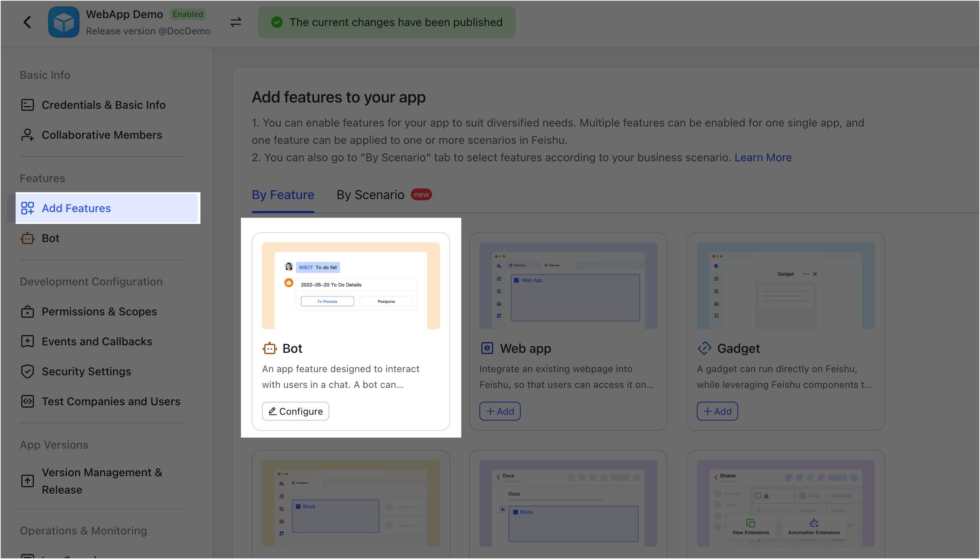
Task: Click the Credentials & Basic Info sidebar icon
Action: click(27, 105)
